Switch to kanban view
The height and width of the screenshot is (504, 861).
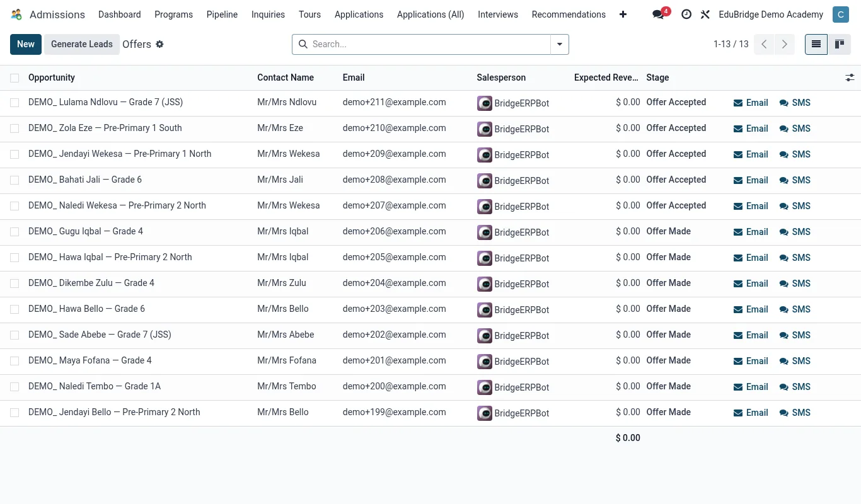[840, 44]
